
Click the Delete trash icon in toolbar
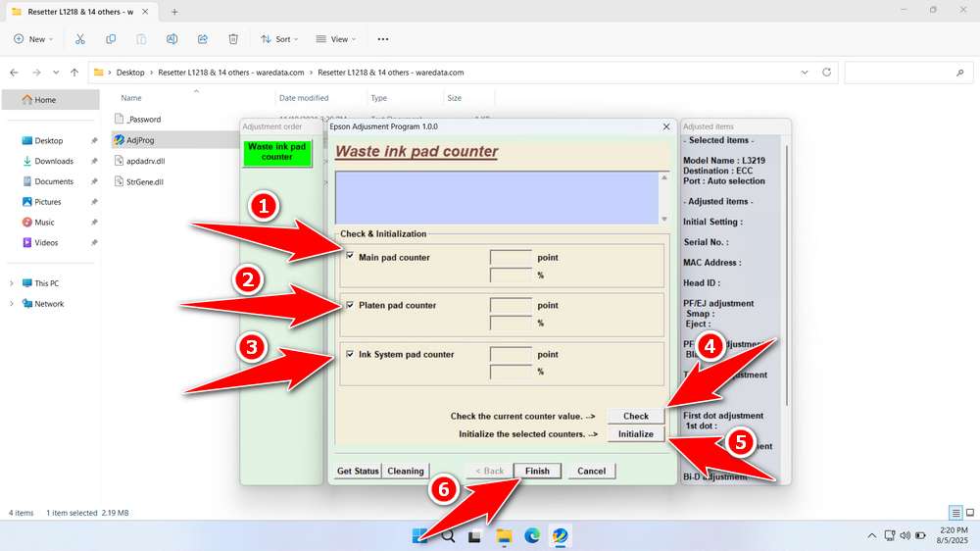coord(233,39)
